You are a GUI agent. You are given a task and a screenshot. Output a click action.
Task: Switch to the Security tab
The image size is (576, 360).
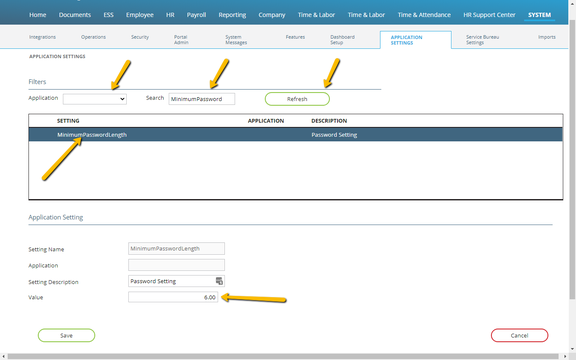140,37
